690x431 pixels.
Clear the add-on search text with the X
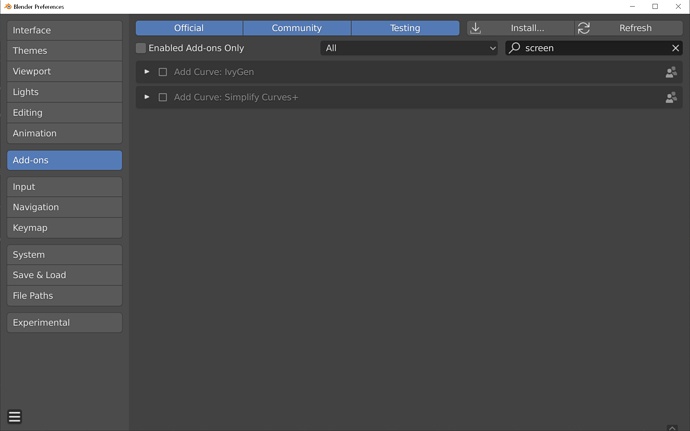coord(675,48)
